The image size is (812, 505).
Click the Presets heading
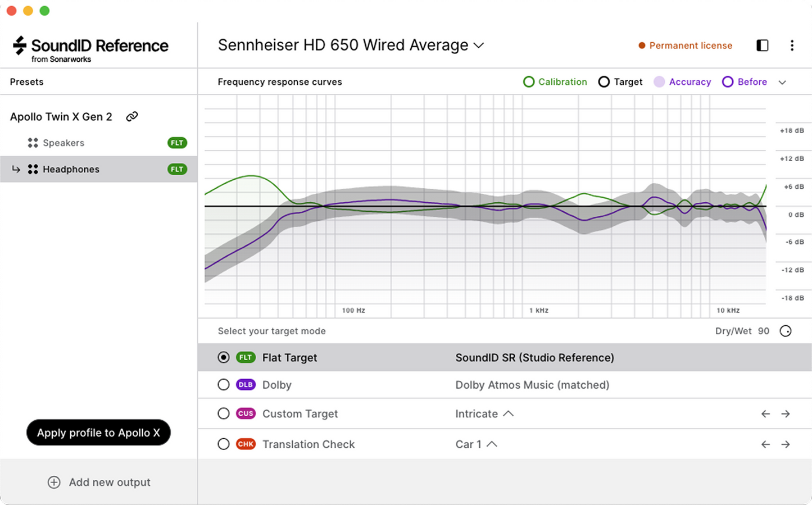(x=26, y=82)
